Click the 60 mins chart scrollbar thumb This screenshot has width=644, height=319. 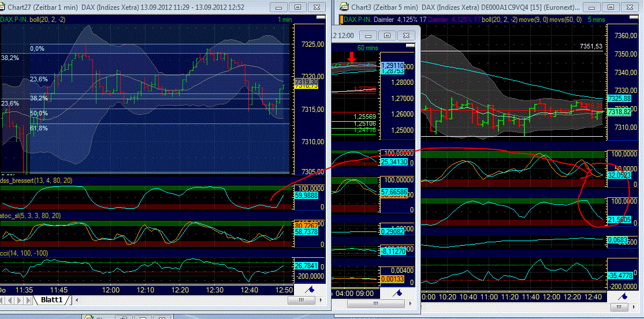tap(376, 304)
